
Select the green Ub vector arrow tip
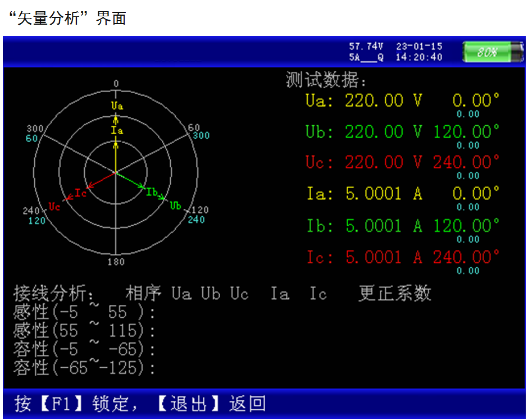point(164,198)
